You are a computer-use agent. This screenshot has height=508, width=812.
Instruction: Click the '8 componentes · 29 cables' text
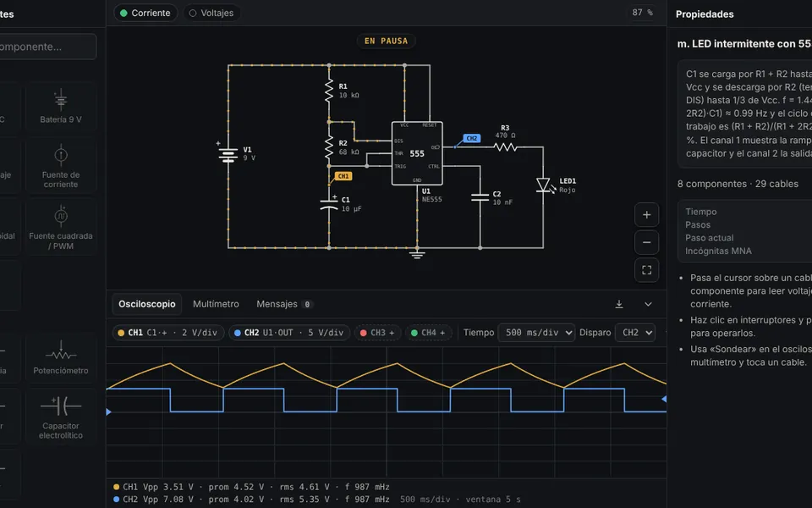(x=738, y=184)
